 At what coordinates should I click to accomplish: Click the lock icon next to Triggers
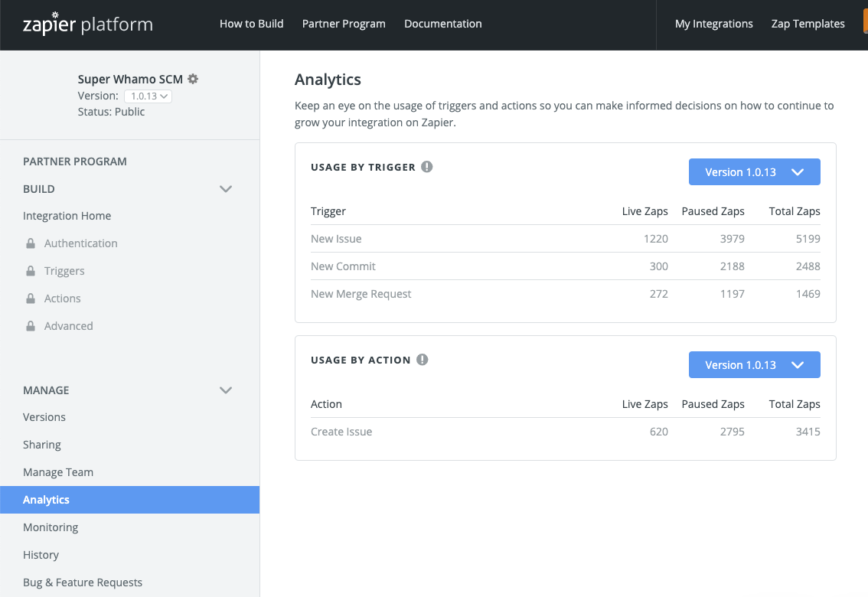(x=31, y=271)
